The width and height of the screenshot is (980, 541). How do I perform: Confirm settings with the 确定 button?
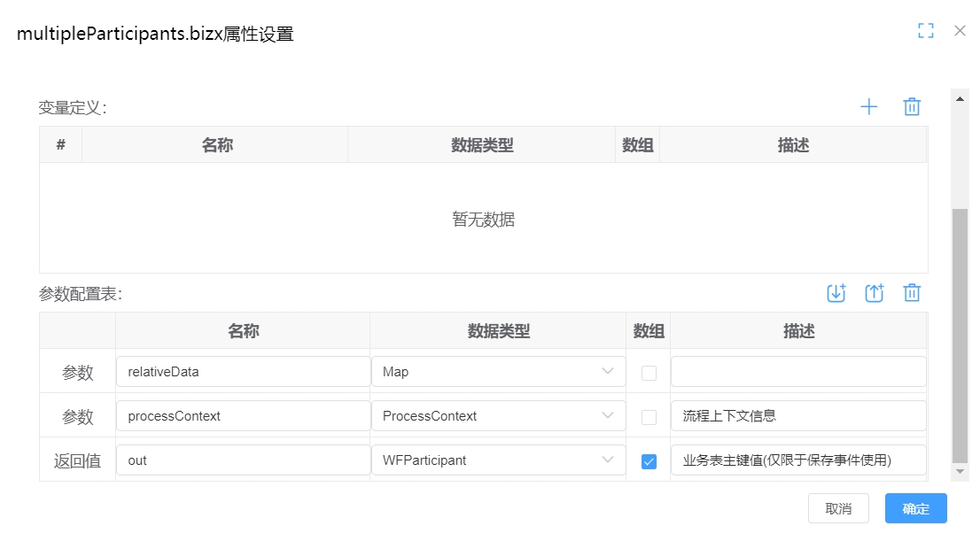click(914, 508)
